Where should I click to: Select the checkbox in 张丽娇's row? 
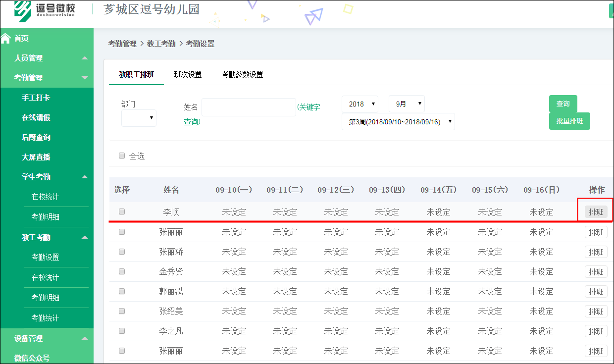[x=121, y=252]
